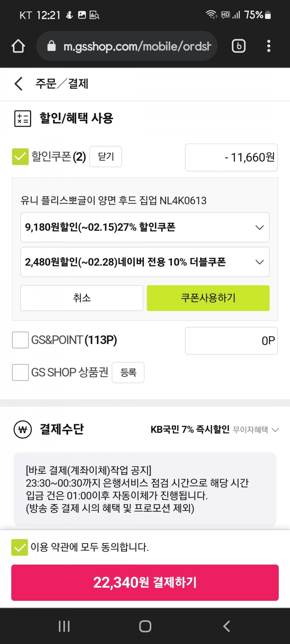Image resolution: width=290 pixels, height=644 pixels.
Task: Open the 네이버 전용 10% 더블쿠폰 dropdown
Action: 145,262
